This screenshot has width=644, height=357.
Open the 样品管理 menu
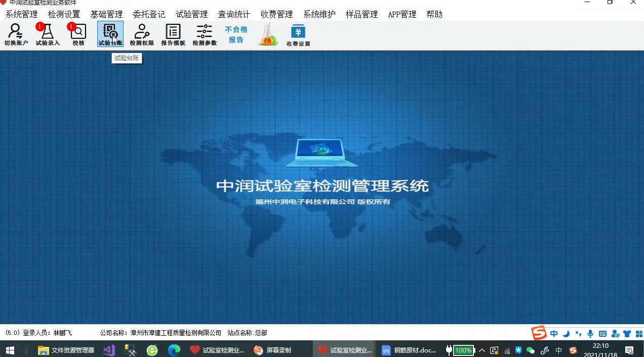point(362,14)
